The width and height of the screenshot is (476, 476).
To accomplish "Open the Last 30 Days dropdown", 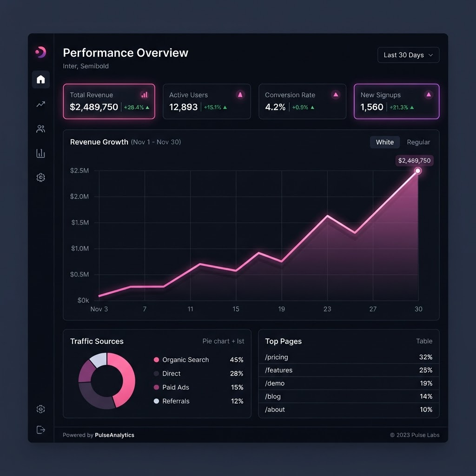I will click(x=408, y=55).
